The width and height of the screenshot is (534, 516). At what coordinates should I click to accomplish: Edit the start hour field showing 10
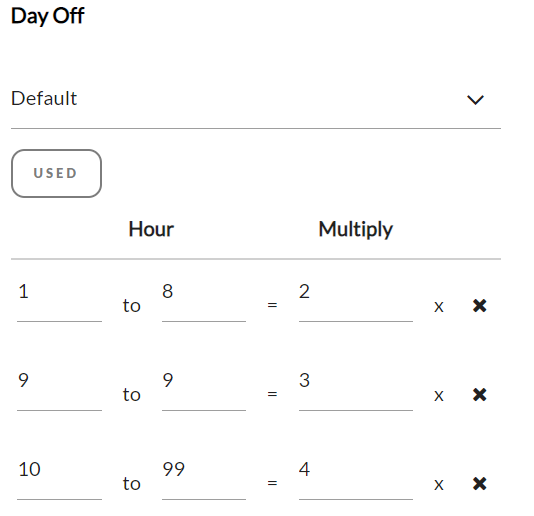click(x=59, y=477)
